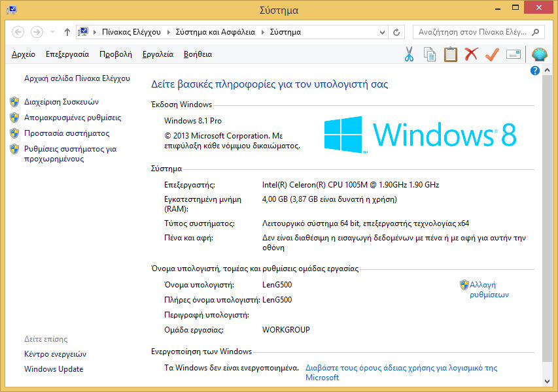Refresh the Control Panel address bar
The height and width of the screenshot is (392, 558).
pos(396,33)
